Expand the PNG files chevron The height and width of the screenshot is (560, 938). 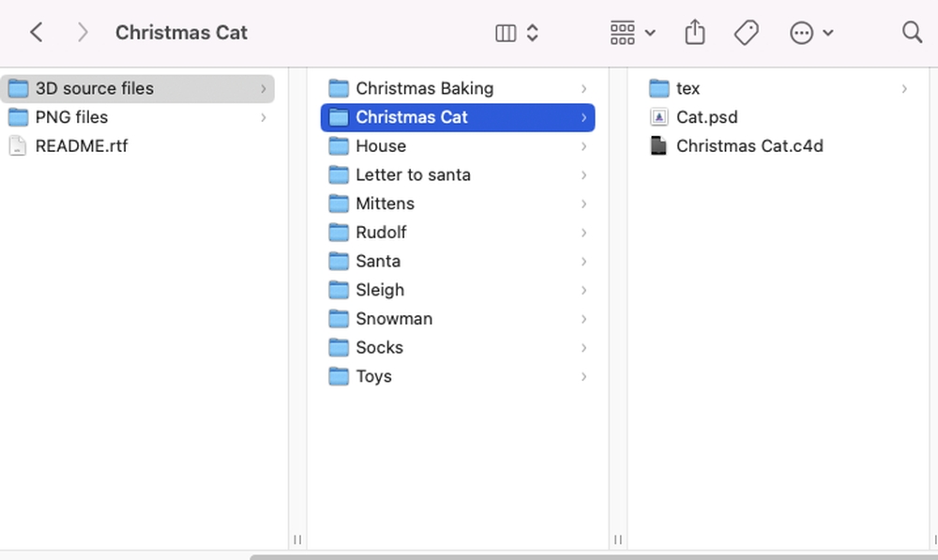pyautogui.click(x=264, y=117)
